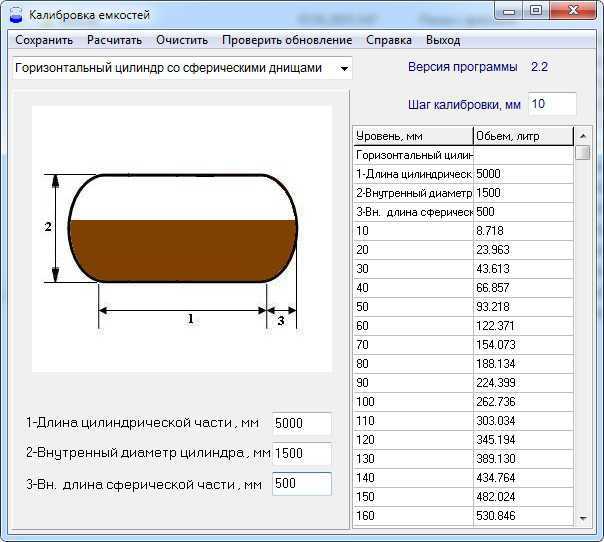Click the 122.371 volume cell
The height and width of the screenshot is (542, 604).
[523, 326]
